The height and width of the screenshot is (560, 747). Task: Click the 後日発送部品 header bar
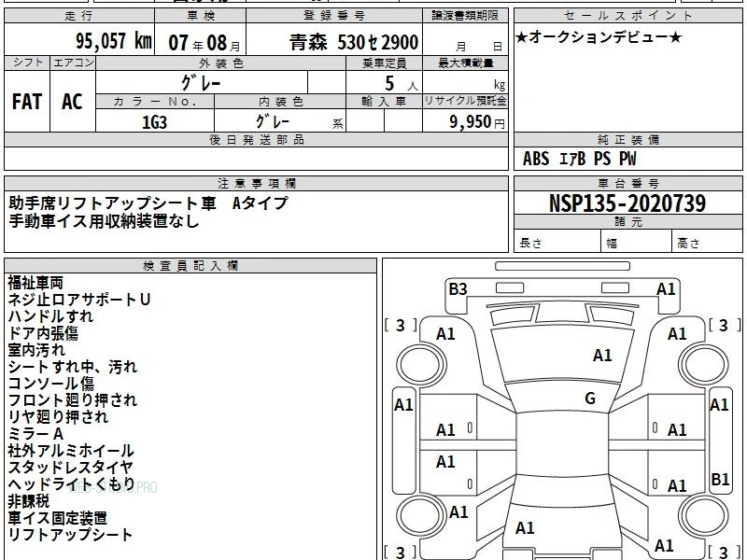point(256,140)
